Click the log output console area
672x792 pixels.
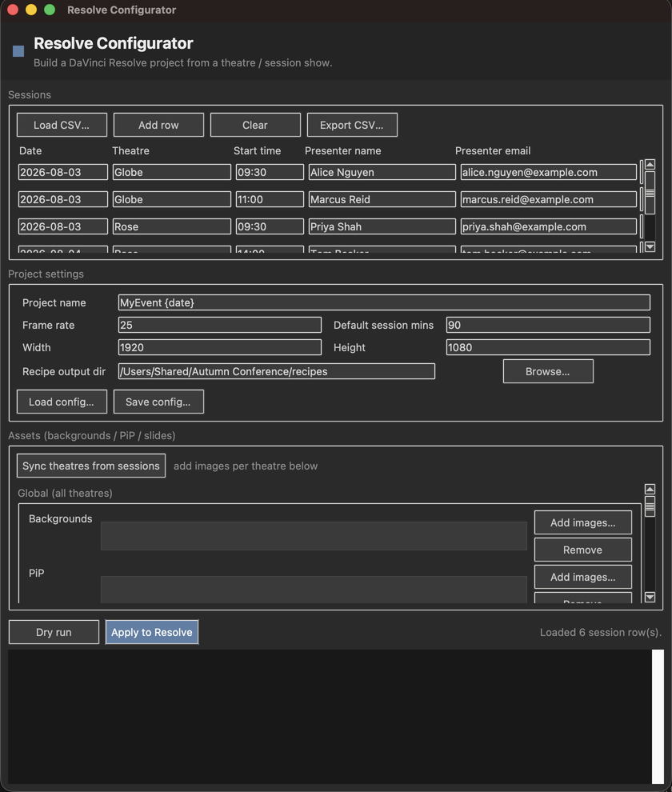click(330, 716)
